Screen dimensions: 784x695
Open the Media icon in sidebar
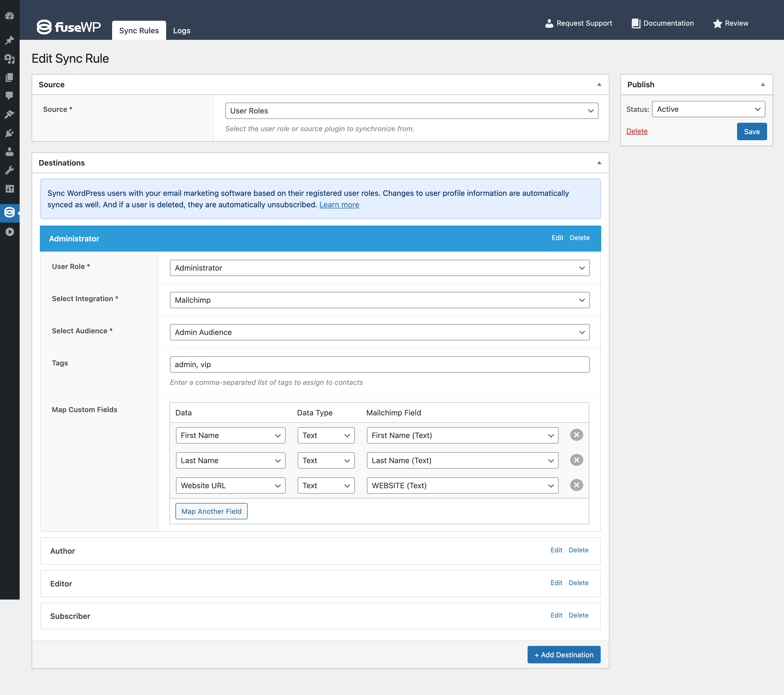coord(10,59)
